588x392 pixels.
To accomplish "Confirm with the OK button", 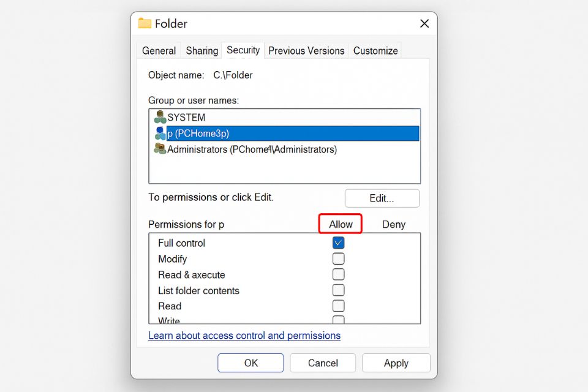I will coord(251,363).
